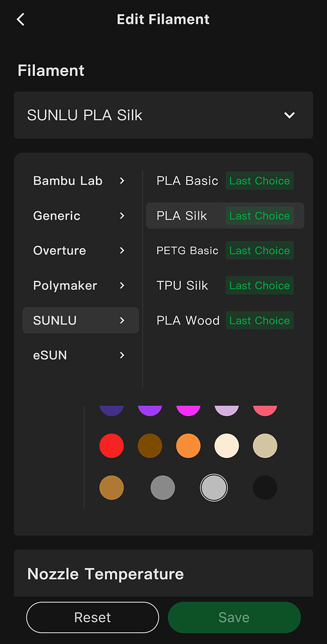The height and width of the screenshot is (644, 327).
Task: Select the SUNLU brand row
Action: [81, 320]
